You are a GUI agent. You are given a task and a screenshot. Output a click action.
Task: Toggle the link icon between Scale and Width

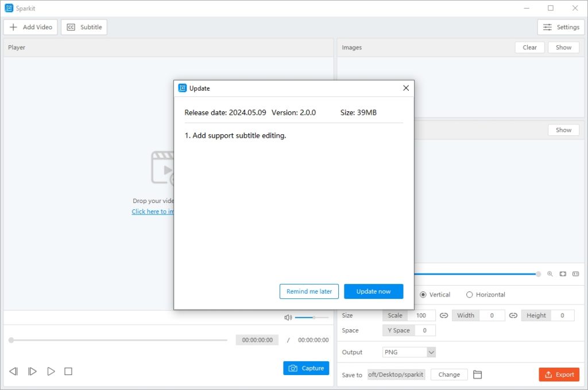444,315
